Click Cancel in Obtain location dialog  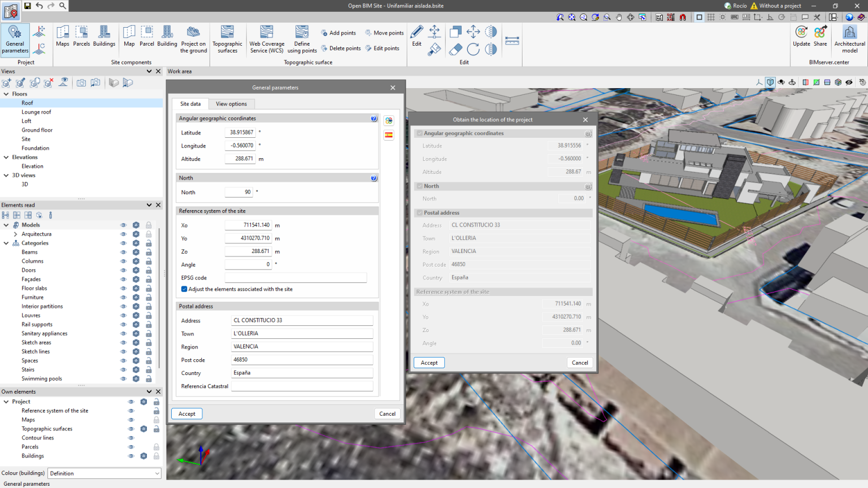point(580,363)
